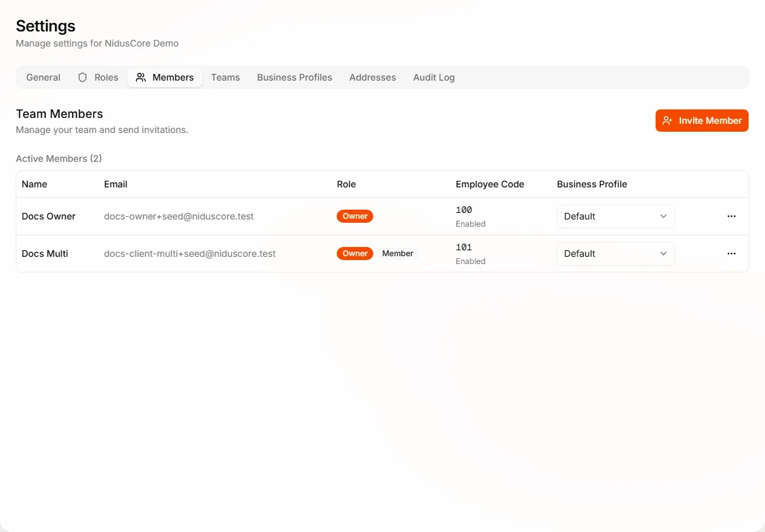Click email docs-owner+seed@niduscore.test
The image size is (765, 532).
pyautogui.click(x=179, y=216)
